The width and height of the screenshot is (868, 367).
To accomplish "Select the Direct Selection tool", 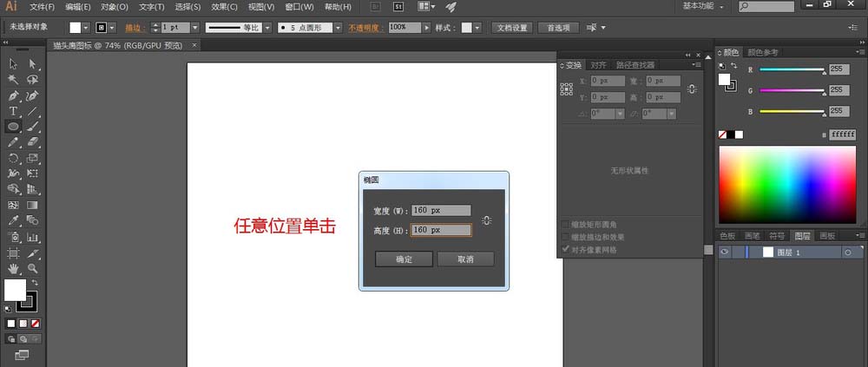I will pyautogui.click(x=33, y=64).
